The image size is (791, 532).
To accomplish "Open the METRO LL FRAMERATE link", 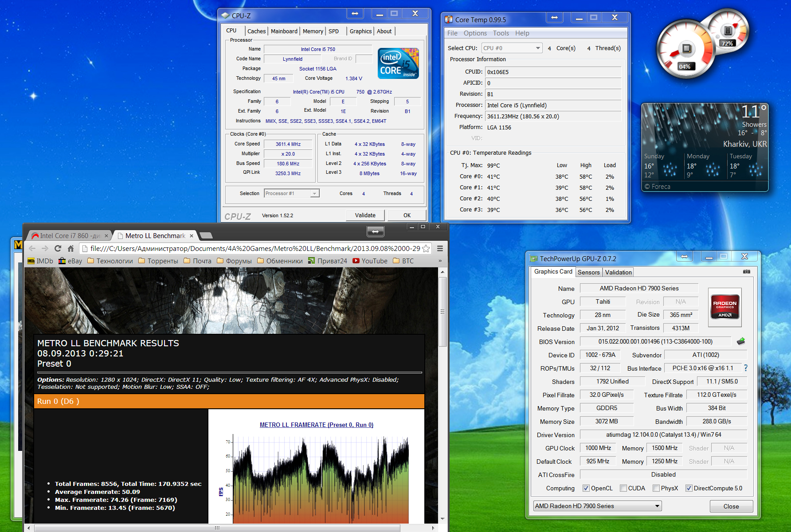I will [316, 425].
